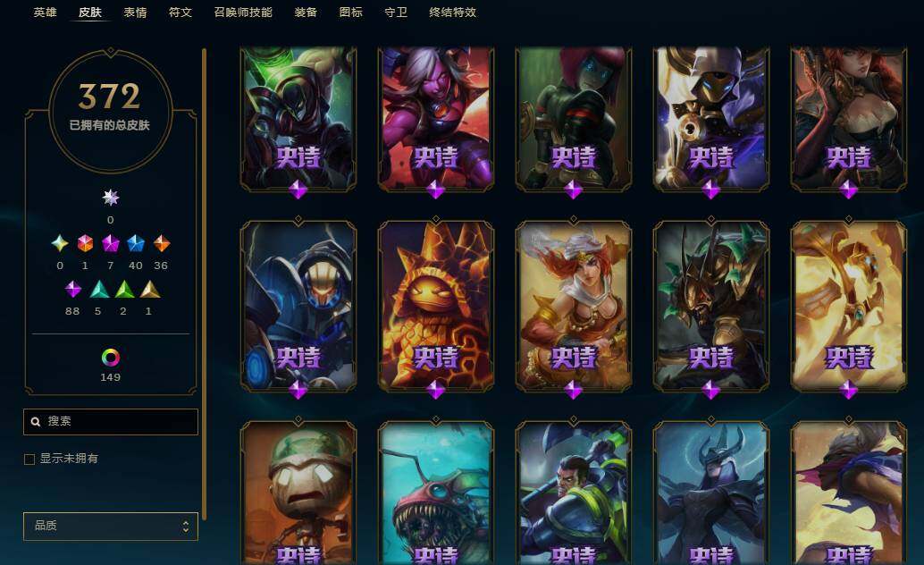Click the blue gem icon above 40

pos(136,243)
